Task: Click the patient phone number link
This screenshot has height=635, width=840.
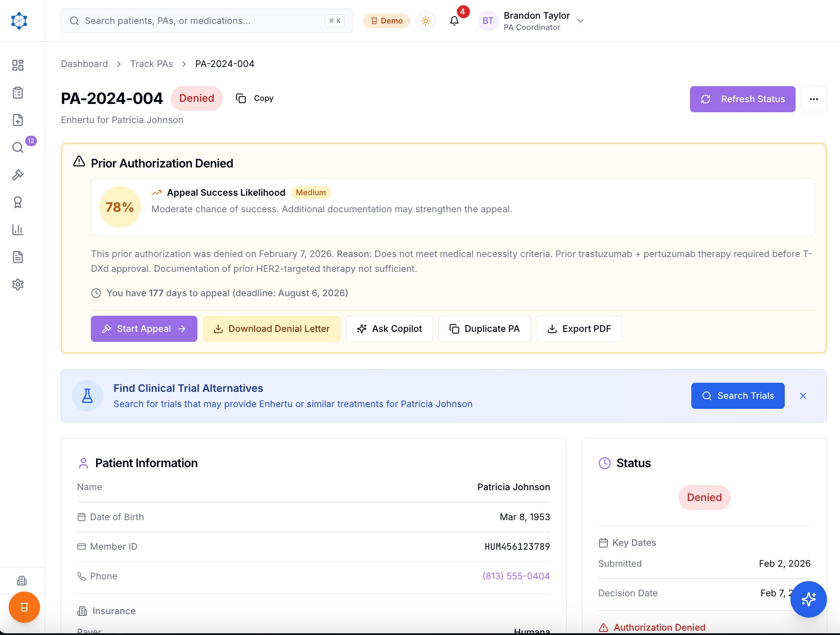Action: coord(516,576)
